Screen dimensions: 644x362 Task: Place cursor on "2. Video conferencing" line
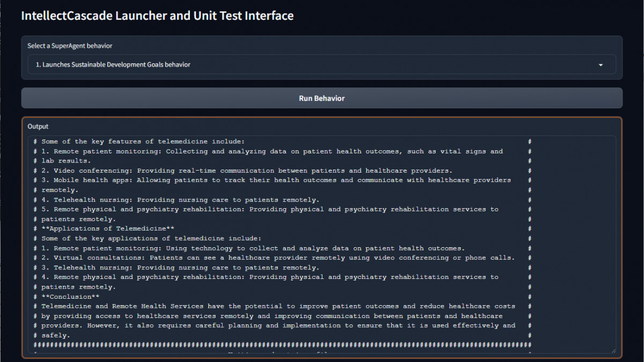247,171
